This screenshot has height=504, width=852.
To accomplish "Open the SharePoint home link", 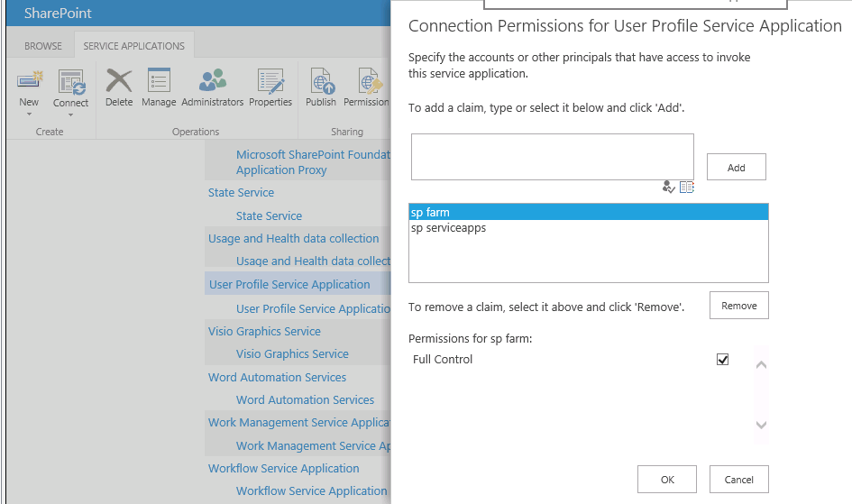I will [58, 13].
